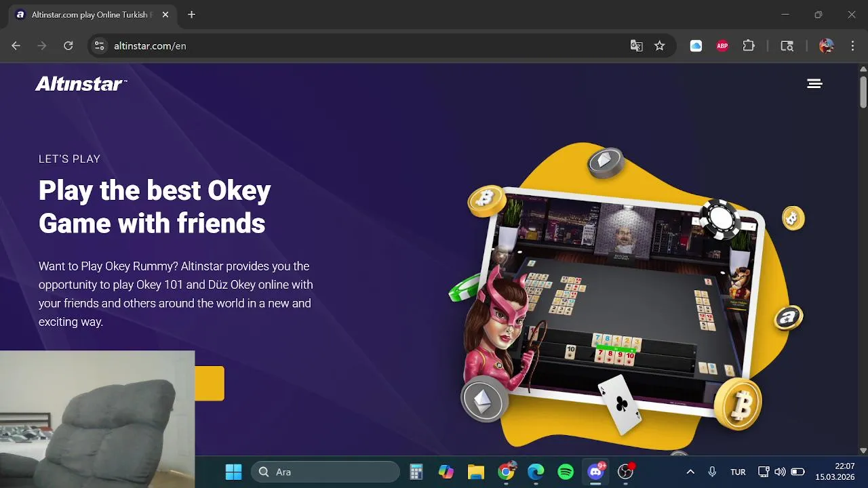
Task: Open Discord from taskbar
Action: click(596, 472)
